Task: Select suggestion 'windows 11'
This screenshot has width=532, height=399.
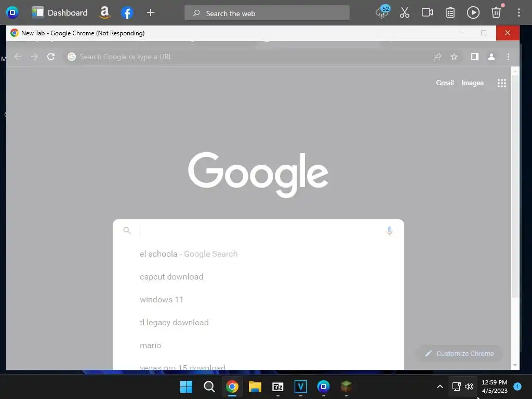Action: (258, 299)
